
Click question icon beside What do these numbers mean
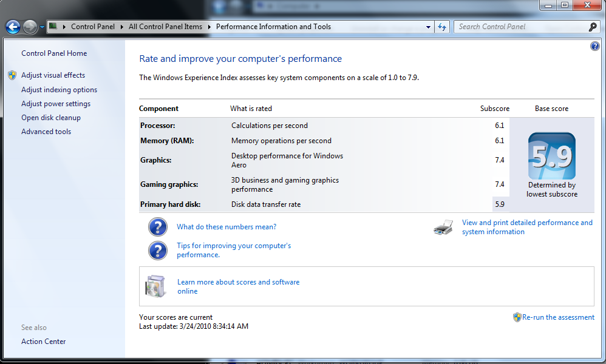pyautogui.click(x=158, y=227)
